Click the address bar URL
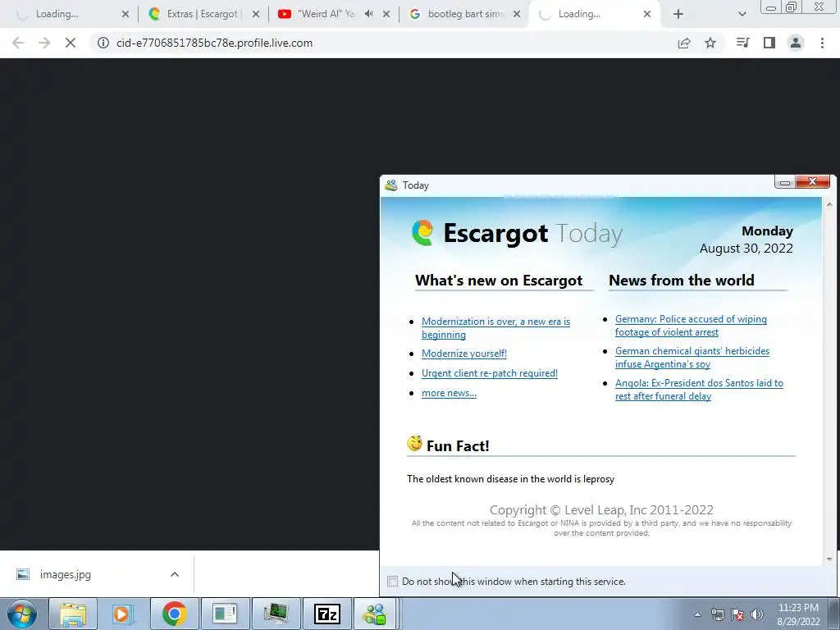 pos(214,43)
